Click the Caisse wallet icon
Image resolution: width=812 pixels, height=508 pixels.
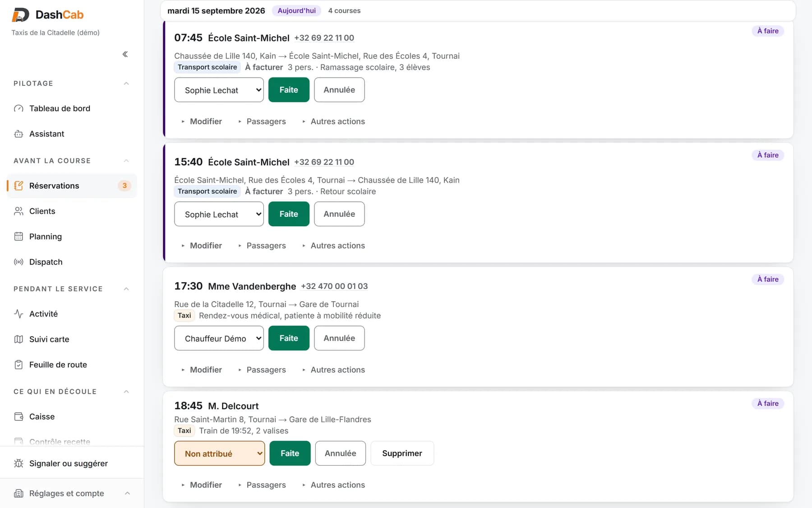tap(18, 417)
